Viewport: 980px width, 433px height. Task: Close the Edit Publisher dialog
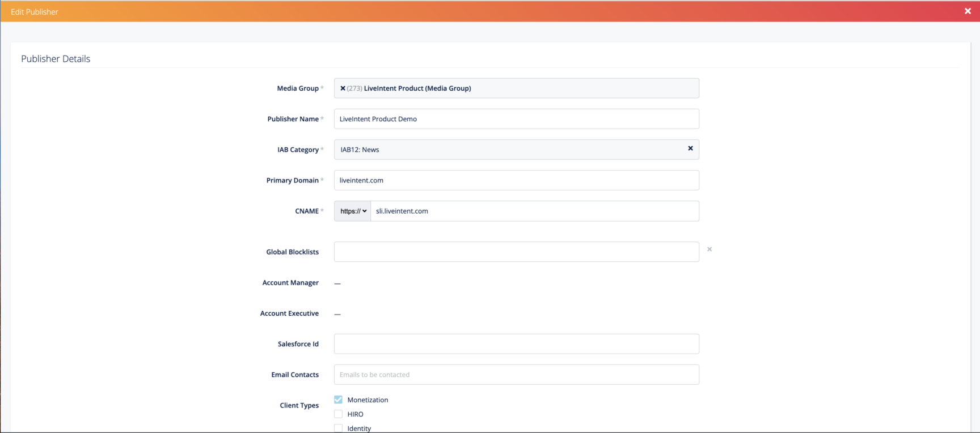click(968, 11)
